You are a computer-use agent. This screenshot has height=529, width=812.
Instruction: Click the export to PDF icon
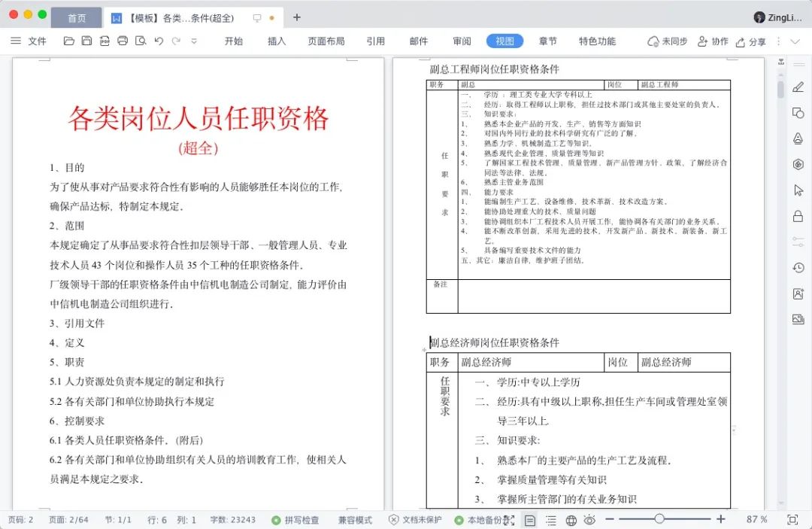[105, 41]
